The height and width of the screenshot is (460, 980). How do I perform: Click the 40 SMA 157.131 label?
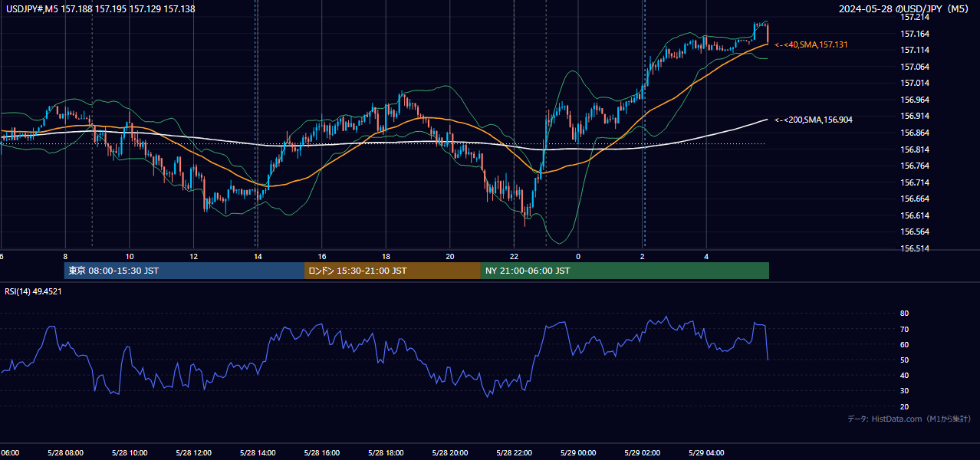[811, 45]
